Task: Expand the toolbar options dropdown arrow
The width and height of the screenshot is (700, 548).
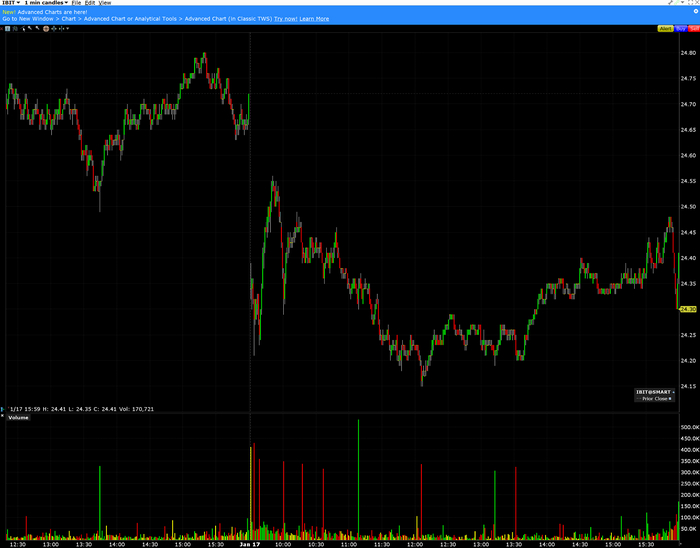Action: (x=67, y=29)
